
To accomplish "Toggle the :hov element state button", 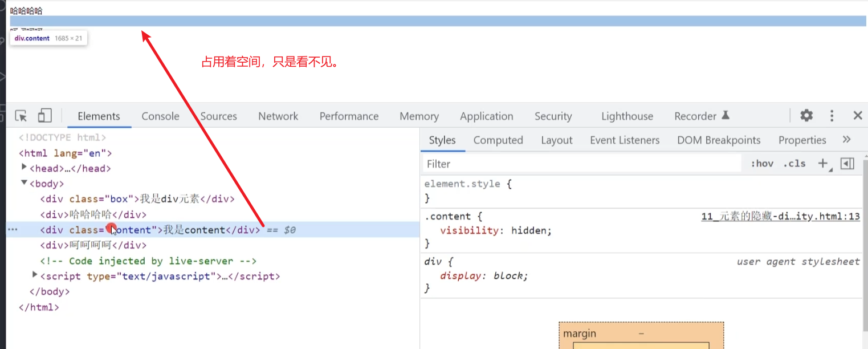I will 762,164.
